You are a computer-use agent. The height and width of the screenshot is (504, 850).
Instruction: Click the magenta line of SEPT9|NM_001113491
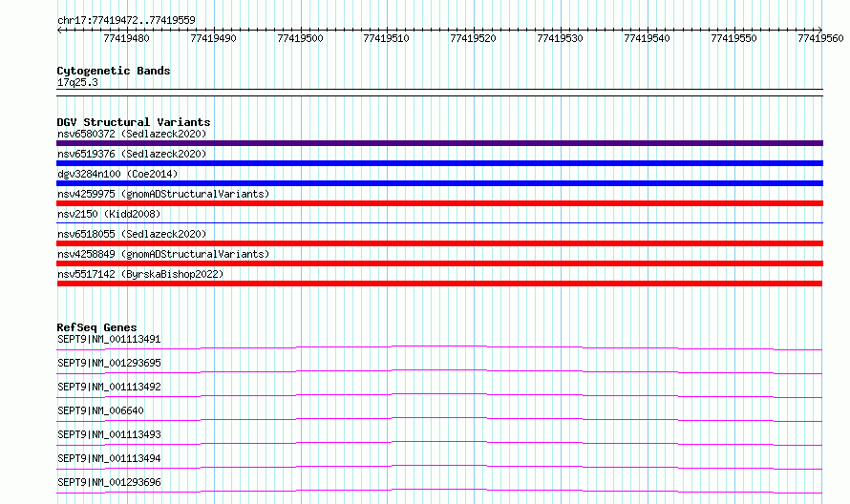click(x=439, y=347)
